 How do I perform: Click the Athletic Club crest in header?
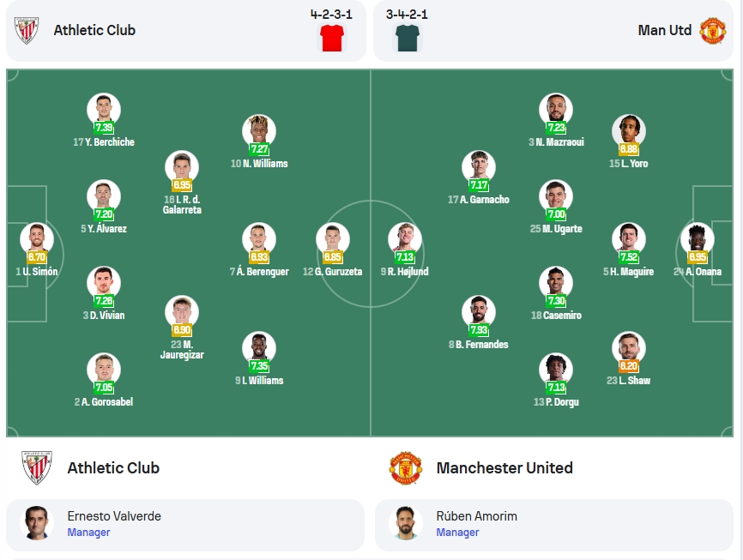click(26, 30)
